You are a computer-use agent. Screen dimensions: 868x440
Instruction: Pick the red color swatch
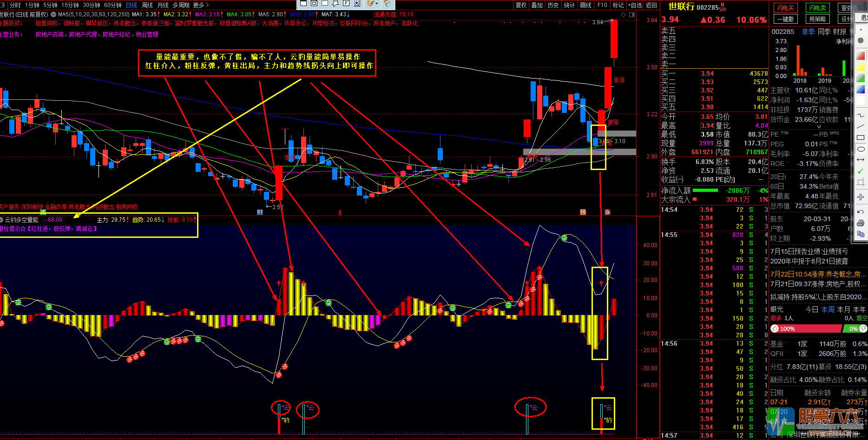[x=861, y=55]
